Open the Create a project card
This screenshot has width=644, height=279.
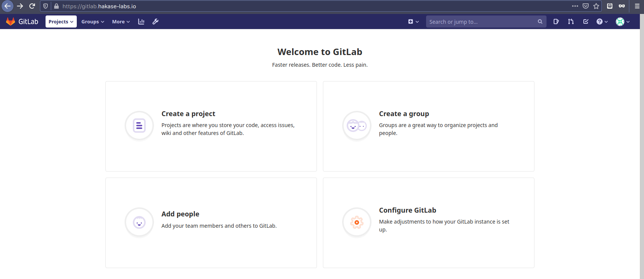[x=211, y=126]
